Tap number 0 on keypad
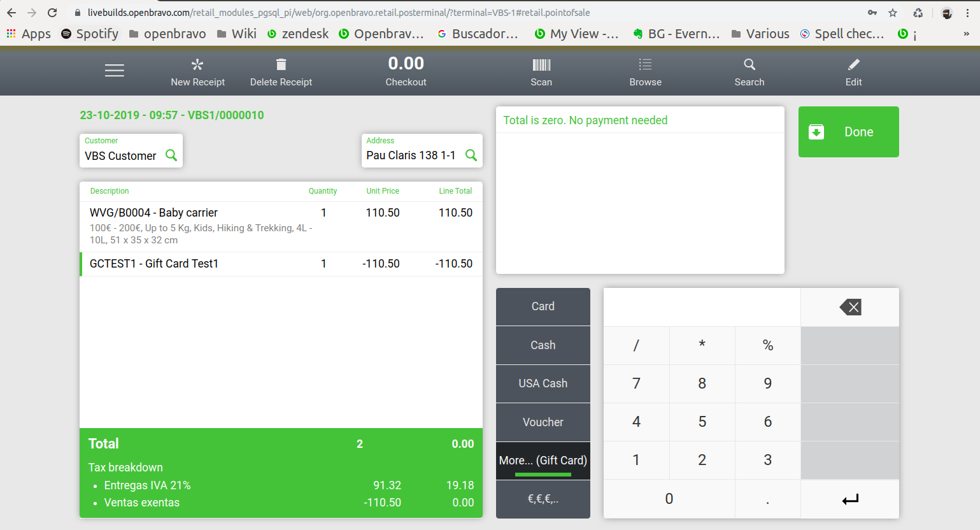Screen dimensions: 980x530 click(x=669, y=499)
